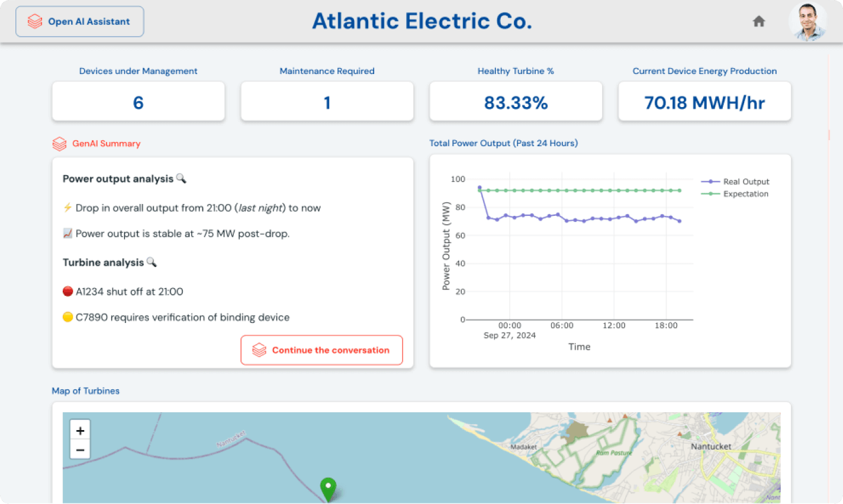Image resolution: width=843 pixels, height=504 pixels.
Task: Toggle Real Output series in chart legend
Action: click(x=745, y=182)
